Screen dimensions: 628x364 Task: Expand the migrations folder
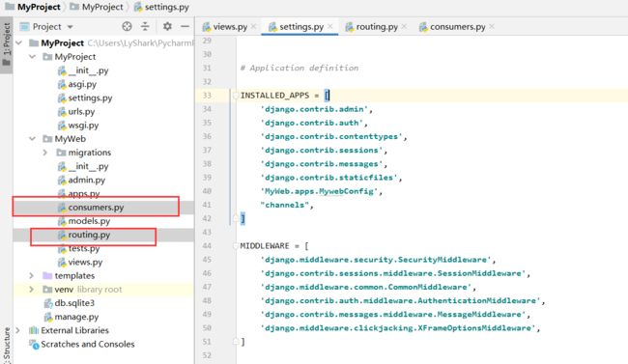(x=45, y=153)
